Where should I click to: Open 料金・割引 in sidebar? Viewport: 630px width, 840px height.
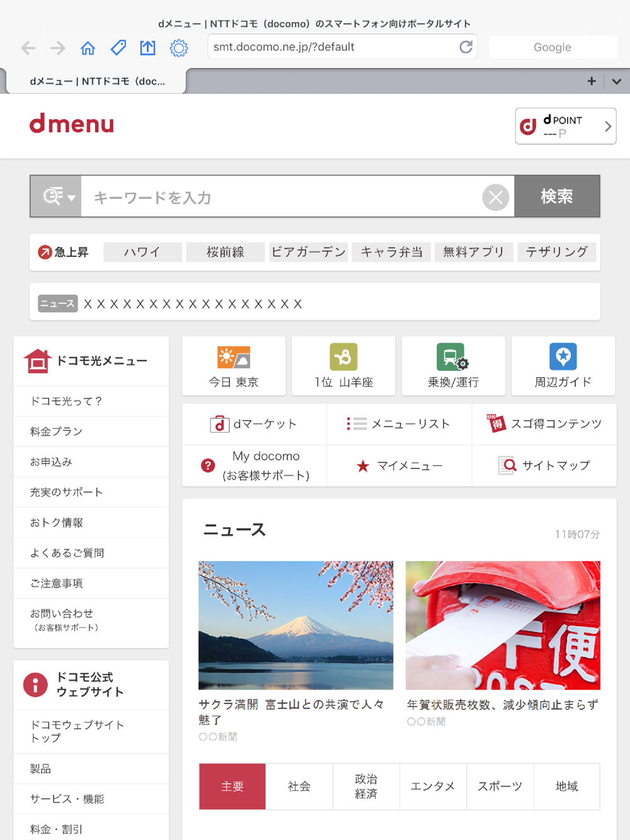point(91,829)
